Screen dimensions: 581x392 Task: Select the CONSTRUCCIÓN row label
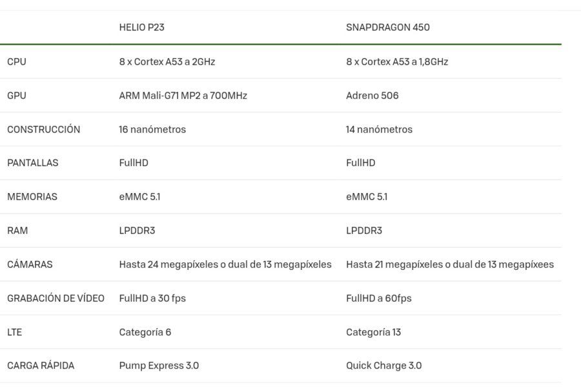click(44, 129)
